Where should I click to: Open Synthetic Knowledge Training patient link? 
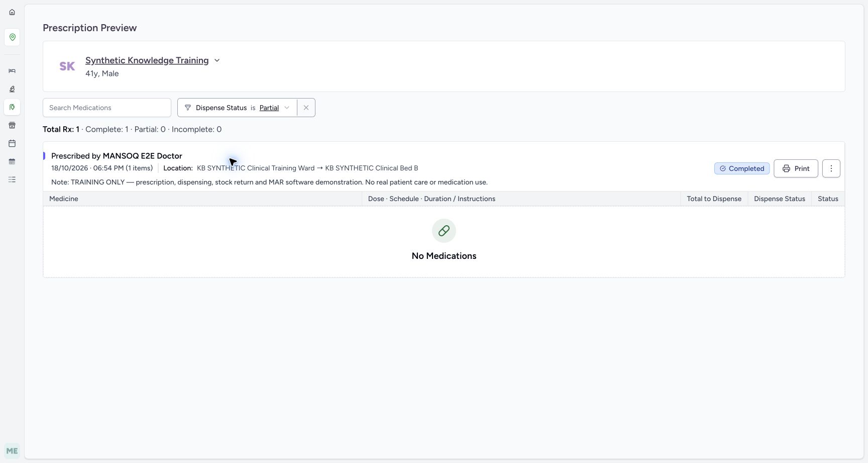tap(147, 60)
